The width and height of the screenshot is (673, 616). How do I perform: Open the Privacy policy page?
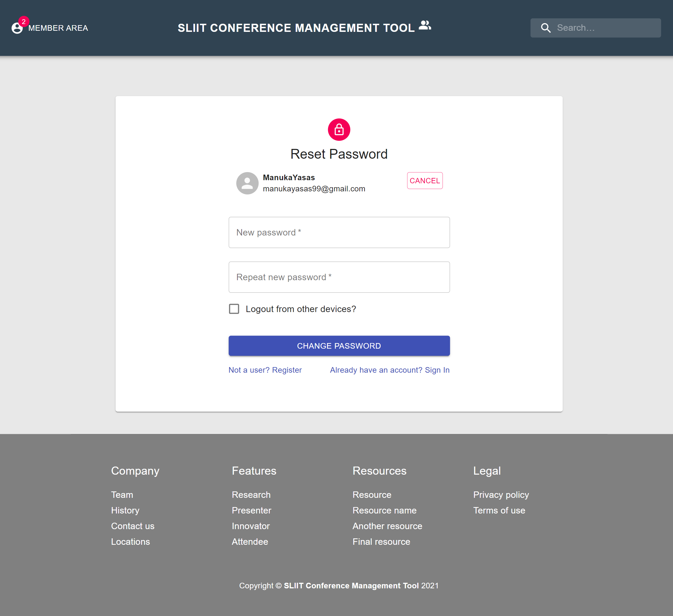(501, 494)
